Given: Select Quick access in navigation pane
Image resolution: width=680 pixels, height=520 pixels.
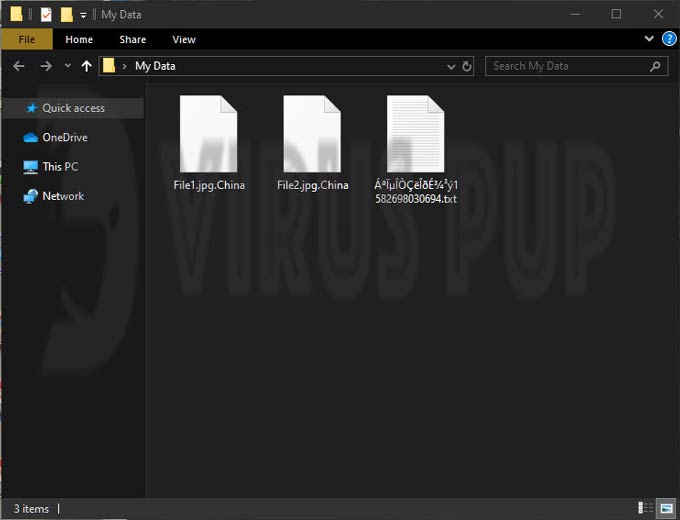Looking at the screenshot, I should [72, 108].
